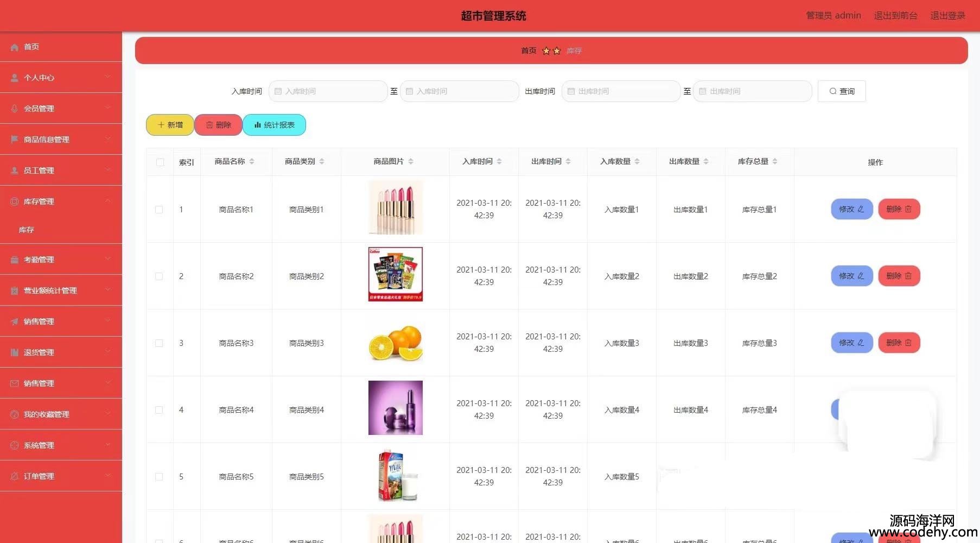Open the 系统管理 sidebar menu

click(x=61, y=445)
